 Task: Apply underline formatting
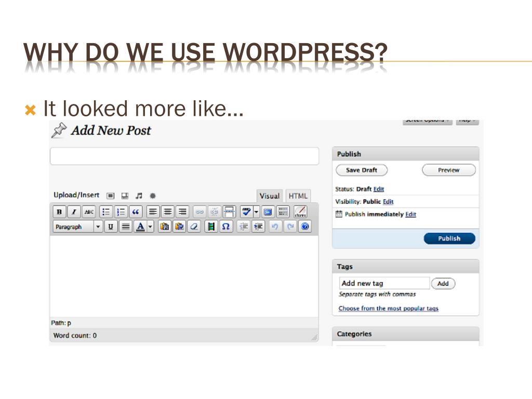(111, 227)
